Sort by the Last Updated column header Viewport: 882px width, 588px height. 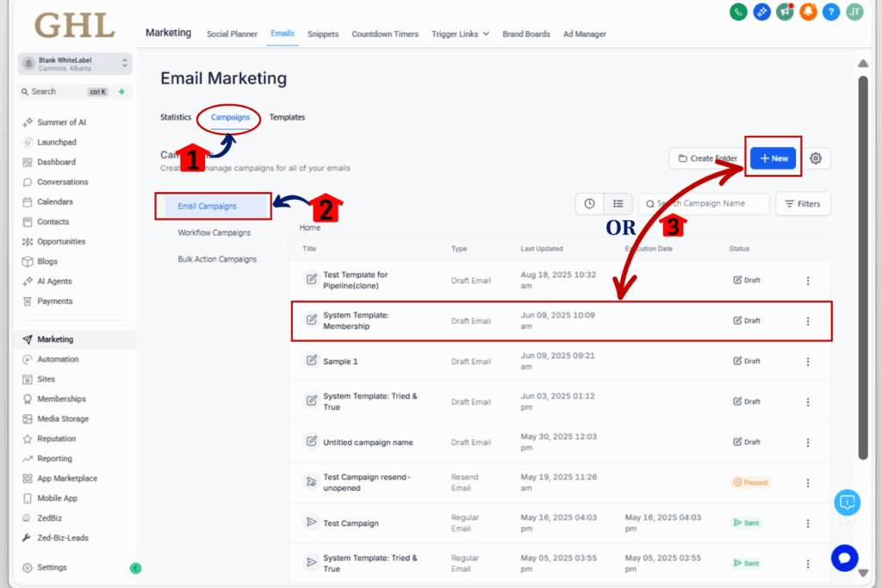tap(541, 249)
